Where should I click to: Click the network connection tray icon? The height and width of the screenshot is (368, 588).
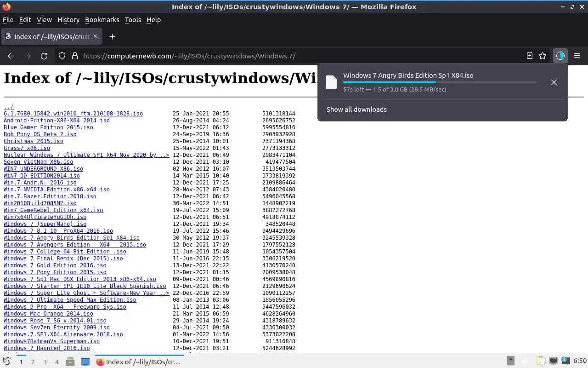pos(554,361)
